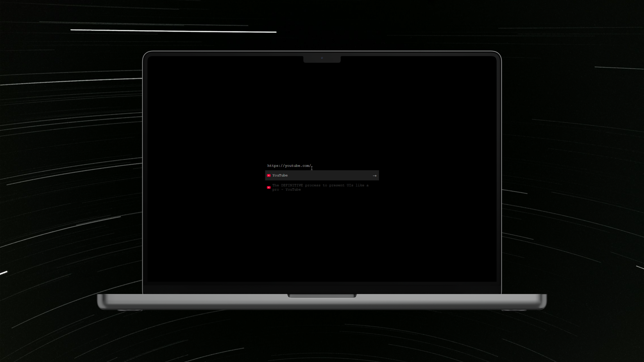Screen dimensions: 644x362
Task: Select the YouTube suggestion row
Action: click(x=322, y=175)
